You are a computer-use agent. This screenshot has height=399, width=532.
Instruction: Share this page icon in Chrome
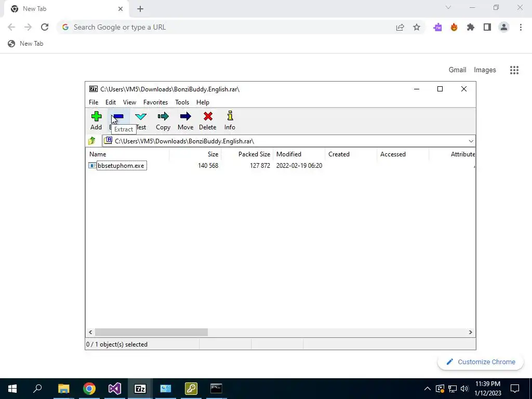400,27
